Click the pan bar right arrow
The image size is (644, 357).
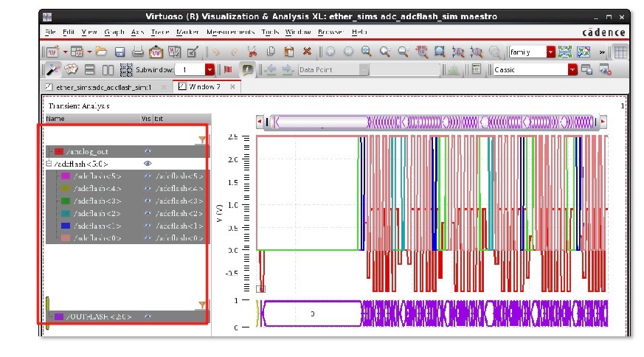click(603, 122)
